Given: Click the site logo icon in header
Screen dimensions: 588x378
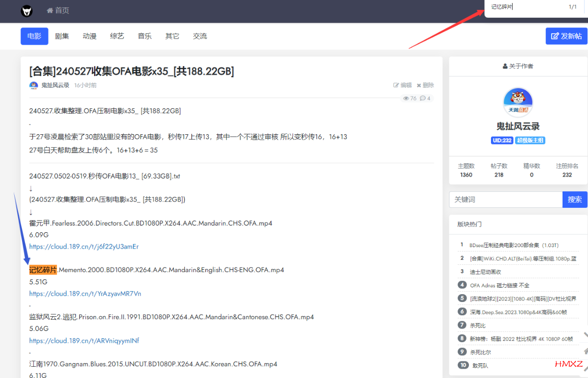Looking at the screenshot, I should point(26,11).
